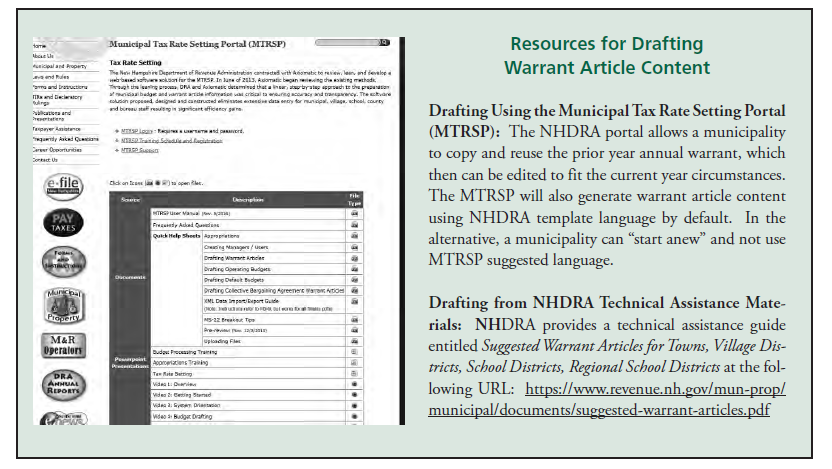
Task: Open the PDF icon for Frequently Asked Questions row
Action: click(354, 224)
